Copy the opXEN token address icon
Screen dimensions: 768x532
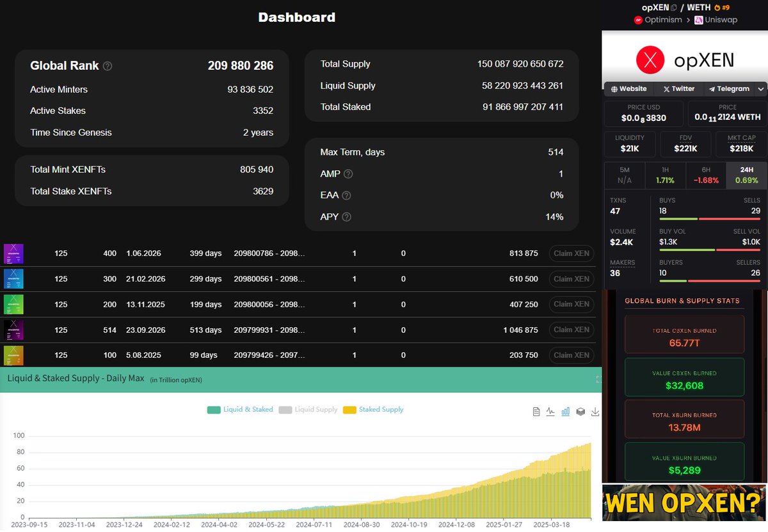(x=674, y=8)
